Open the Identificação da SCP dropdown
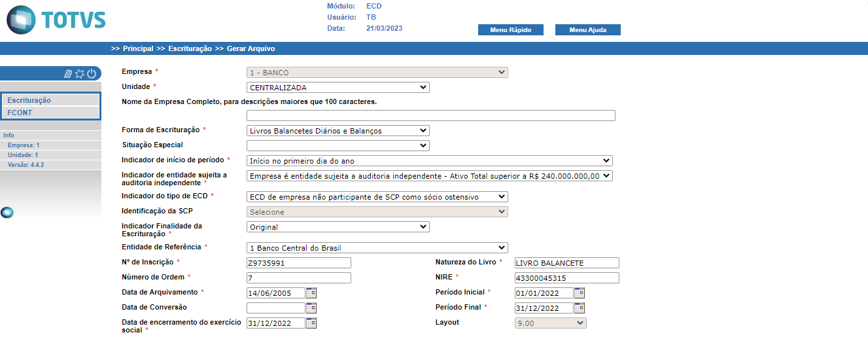The width and height of the screenshot is (868, 341). coord(377,212)
